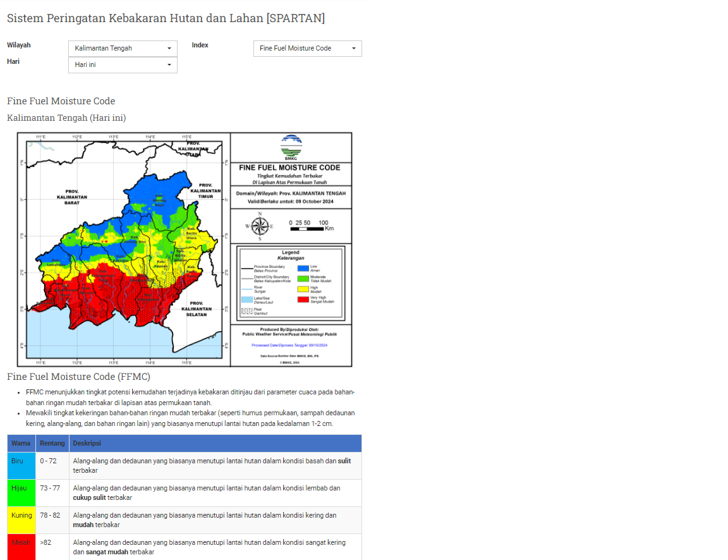Click the 'FINE FUEL MOISTURE CODE' map title

pos(289,167)
